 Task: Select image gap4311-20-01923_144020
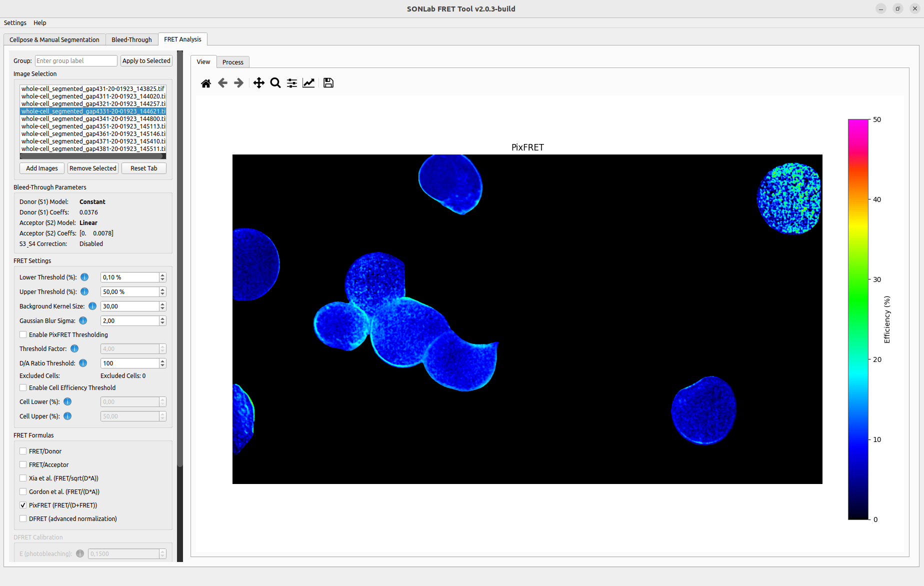point(93,96)
